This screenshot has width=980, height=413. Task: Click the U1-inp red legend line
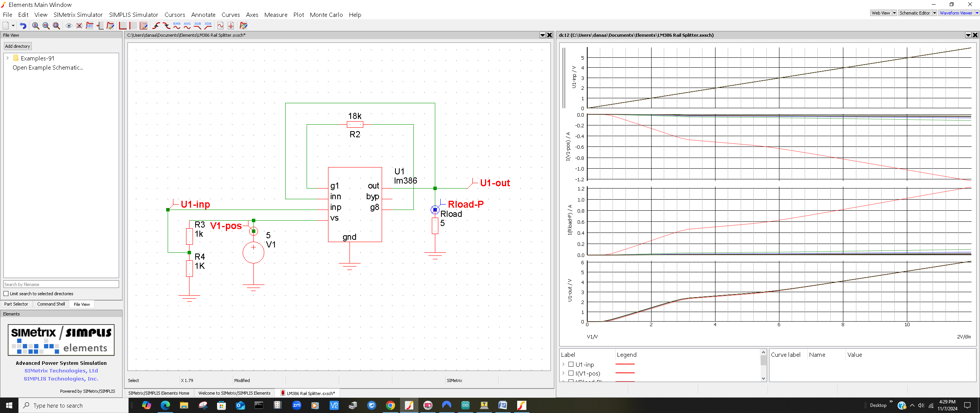coord(625,364)
